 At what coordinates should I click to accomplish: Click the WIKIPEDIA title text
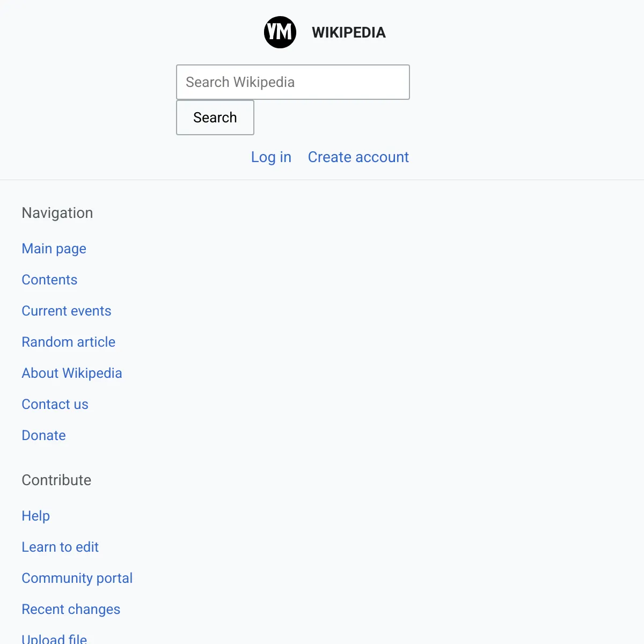click(x=349, y=33)
